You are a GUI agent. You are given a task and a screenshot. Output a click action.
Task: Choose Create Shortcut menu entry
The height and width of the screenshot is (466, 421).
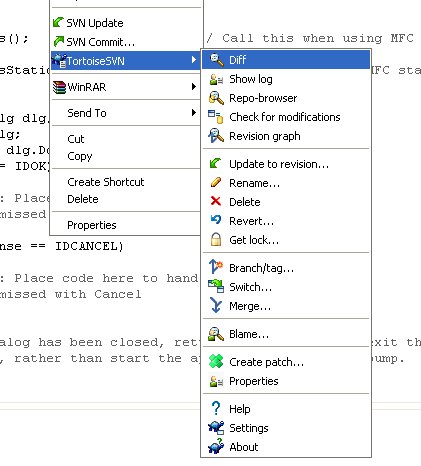pos(126,182)
